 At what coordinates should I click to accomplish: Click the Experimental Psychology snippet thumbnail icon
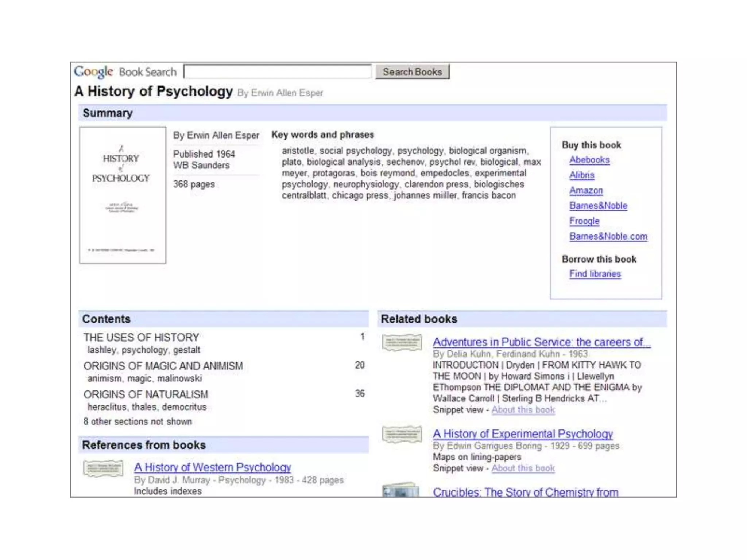click(402, 434)
